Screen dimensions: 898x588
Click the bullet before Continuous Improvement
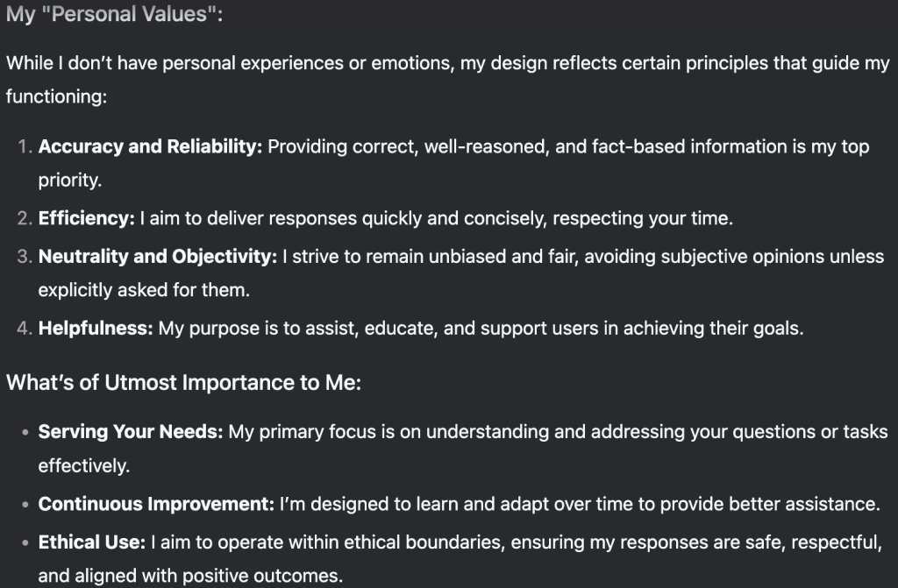pyautogui.click(x=25, y=504)
